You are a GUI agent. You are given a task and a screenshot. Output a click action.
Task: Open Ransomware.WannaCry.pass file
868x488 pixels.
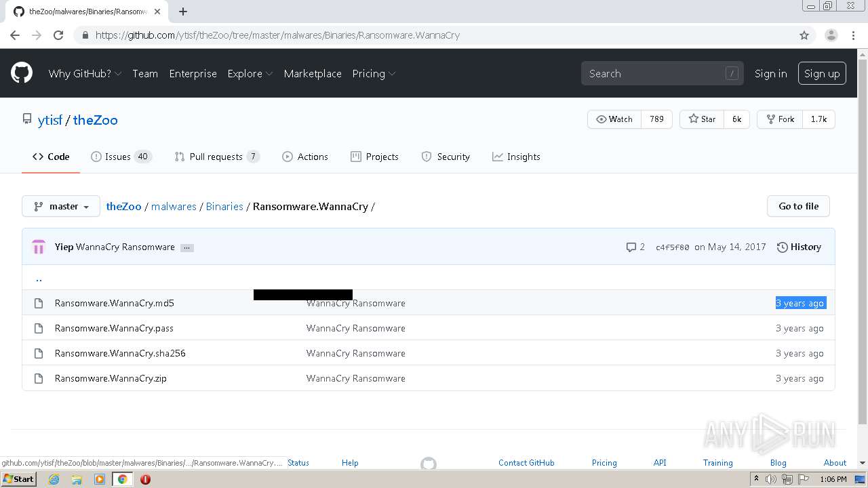coord(114,328)
